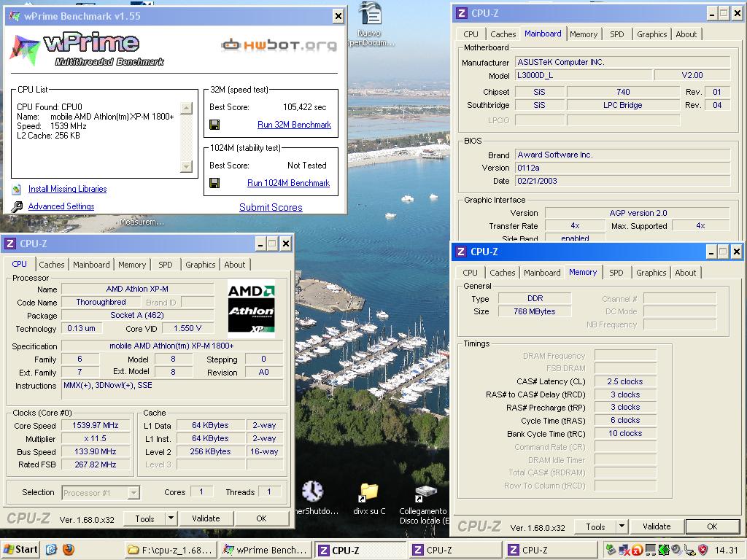Click the floppy save icon for 1024M score
The height and width of the screenshot is (560, 747).
(214, 183)
